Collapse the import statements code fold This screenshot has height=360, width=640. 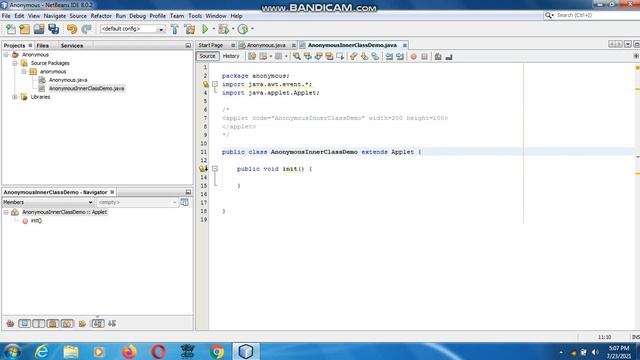[215, 84]
